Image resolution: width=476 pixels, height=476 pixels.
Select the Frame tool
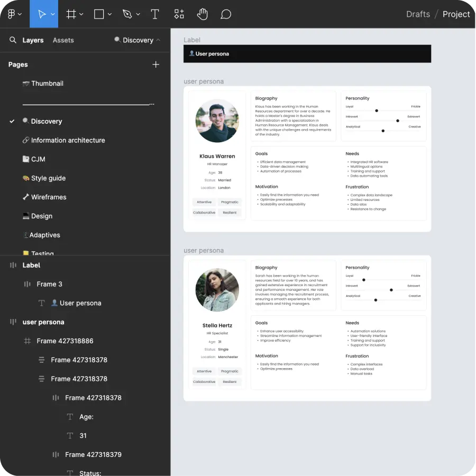(x=71, y=14)
